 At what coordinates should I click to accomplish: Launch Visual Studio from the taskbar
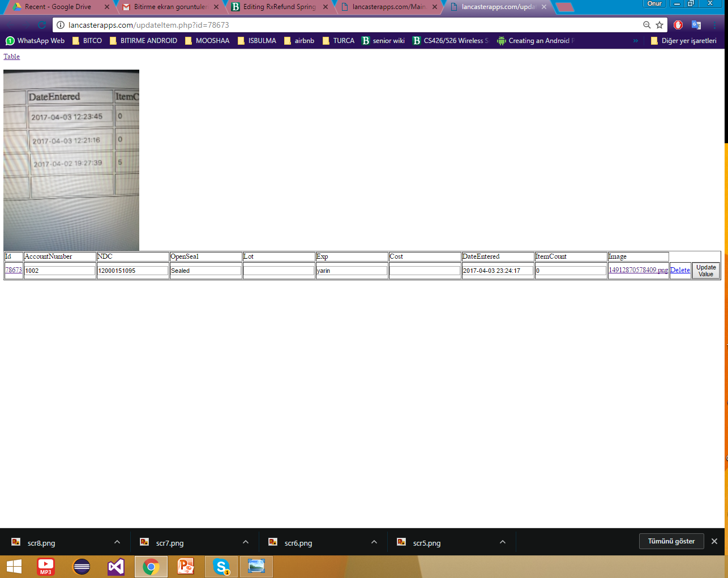[x=116, y=566]
